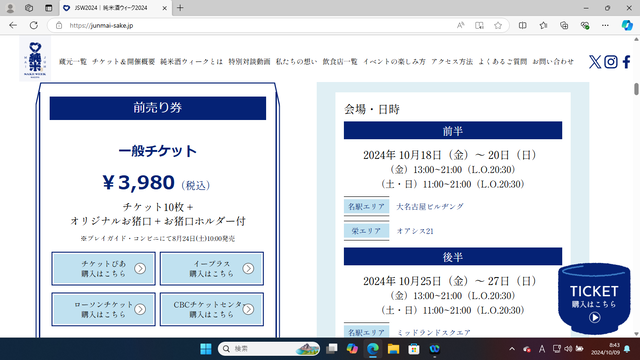This screenshot has width=640, height=360.
Task: Open 特別対談動画 navigation item
Action: tap(249, 62)
